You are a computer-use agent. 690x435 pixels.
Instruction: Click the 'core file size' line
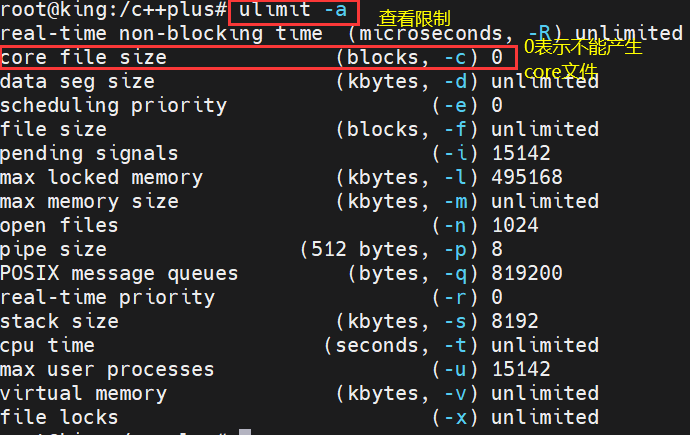[x=257, y=57]
